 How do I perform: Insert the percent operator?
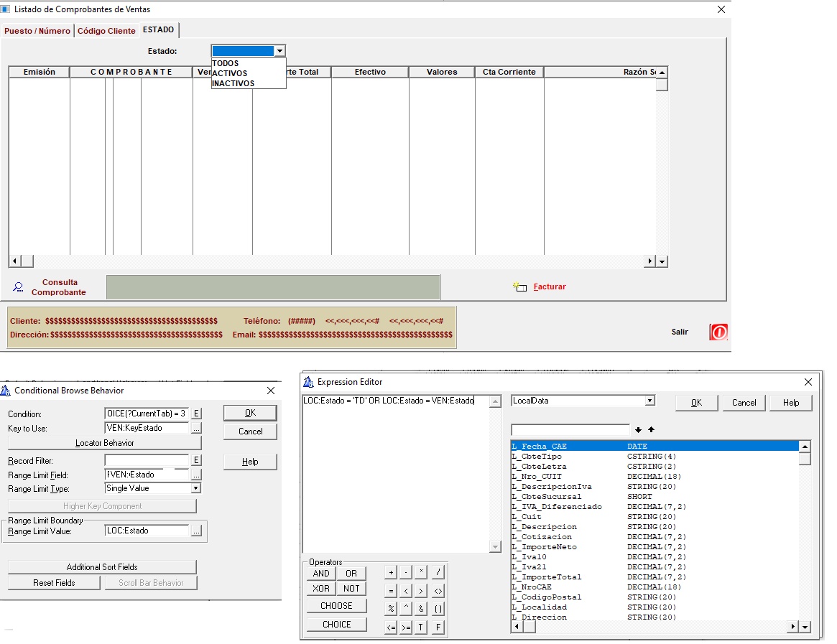tap(392, 609)
